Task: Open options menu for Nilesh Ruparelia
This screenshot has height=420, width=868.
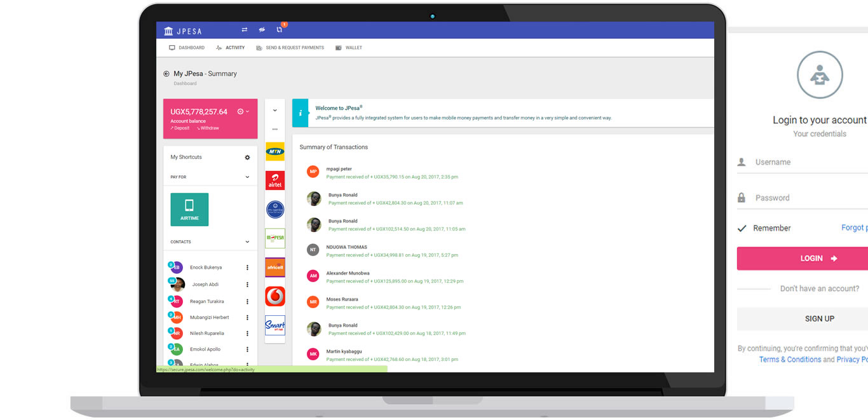Action: 247,334
